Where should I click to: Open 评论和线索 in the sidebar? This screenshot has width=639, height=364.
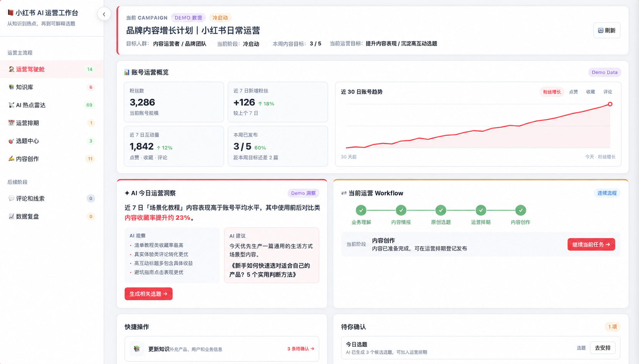click(52, 198)
